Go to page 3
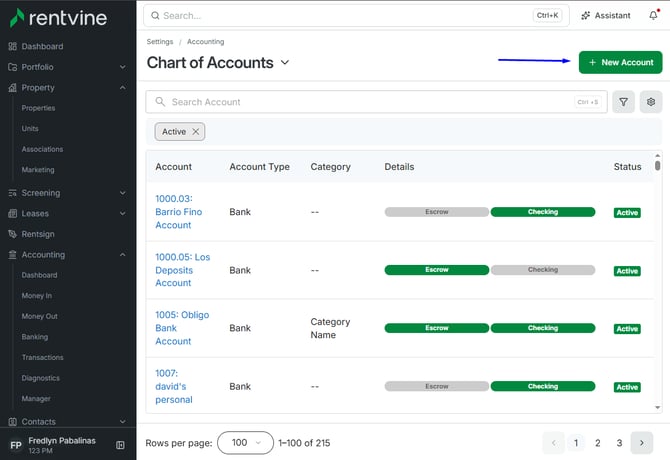670x460 pixels. pyautogui.click(x=619, y=443)
